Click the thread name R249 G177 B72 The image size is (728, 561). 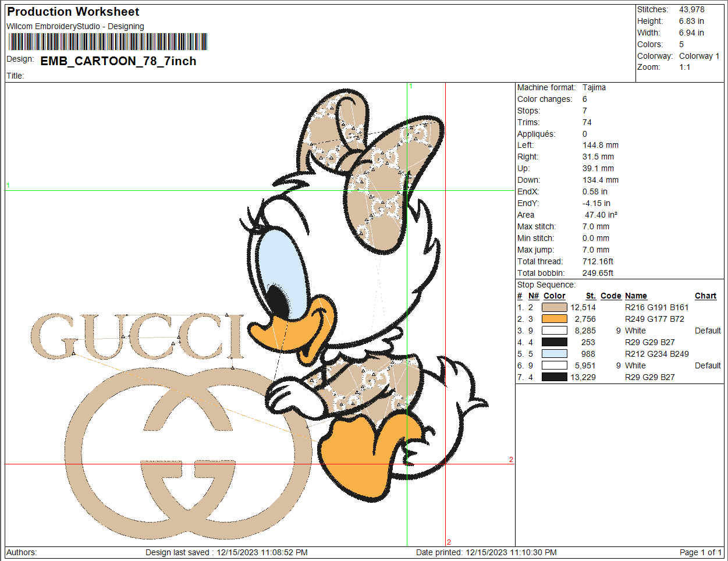click(x=655, y=319)
